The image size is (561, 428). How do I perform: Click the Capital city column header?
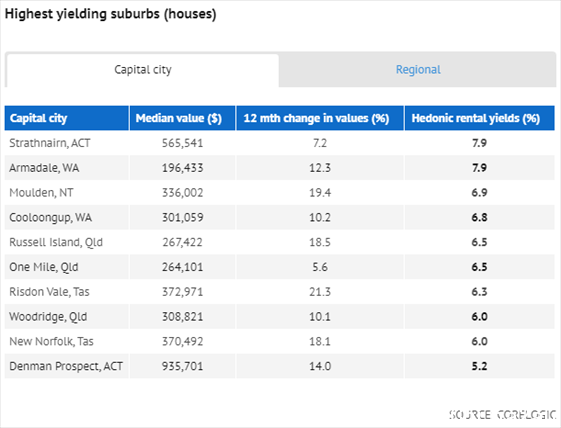point(67,118)
